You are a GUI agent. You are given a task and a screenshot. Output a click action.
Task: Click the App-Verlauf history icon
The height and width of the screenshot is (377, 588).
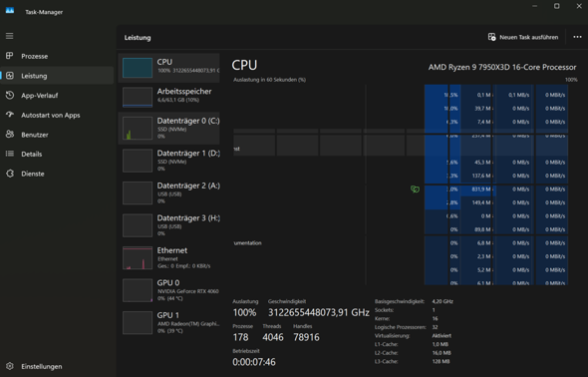point(10,95)
